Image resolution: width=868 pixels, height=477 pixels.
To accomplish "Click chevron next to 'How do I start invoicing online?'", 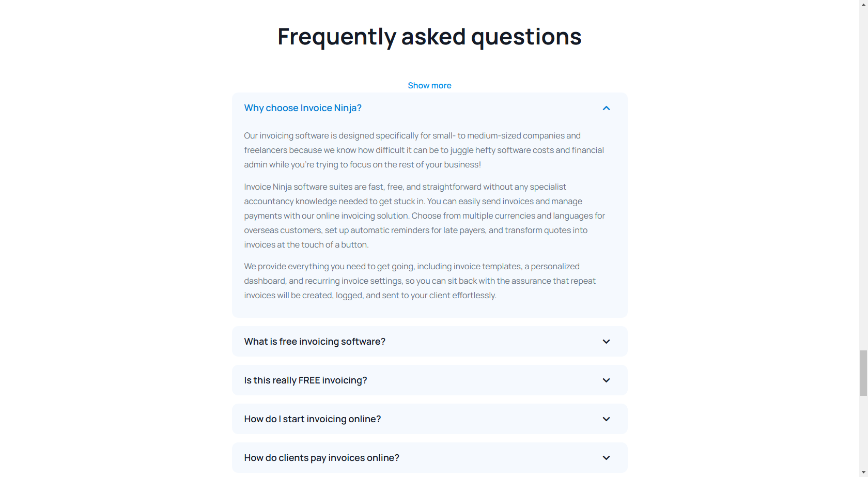I will click(x=606, y=419).
